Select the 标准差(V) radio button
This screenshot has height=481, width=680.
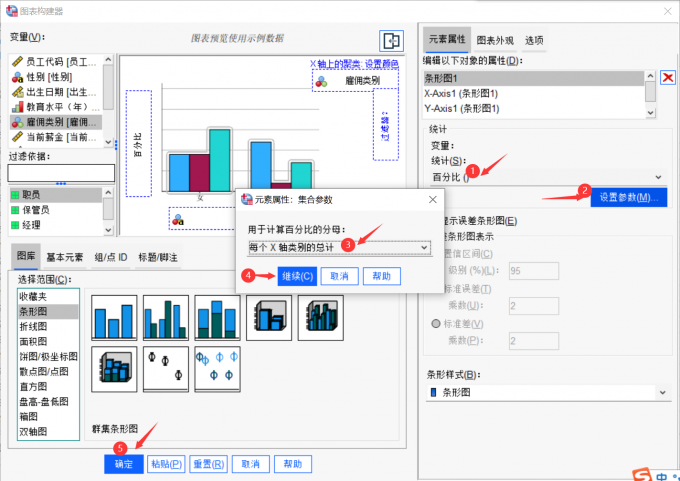(x=436, y=324)
